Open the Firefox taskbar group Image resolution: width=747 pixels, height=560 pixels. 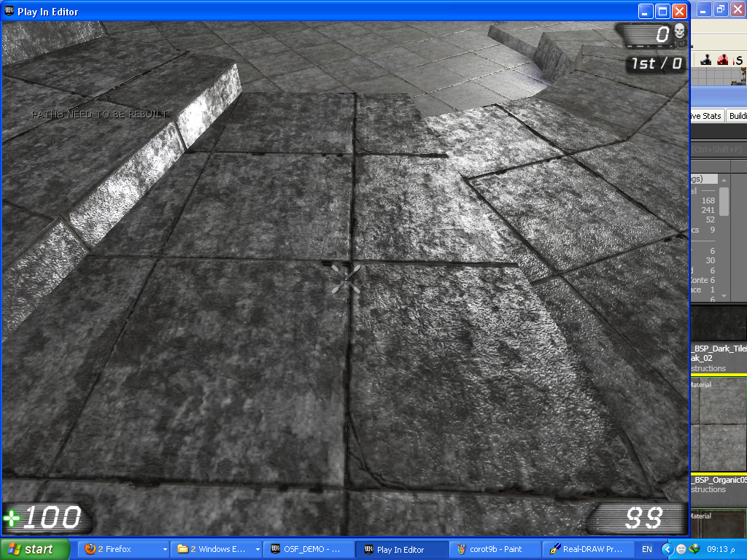click(123, 549)
